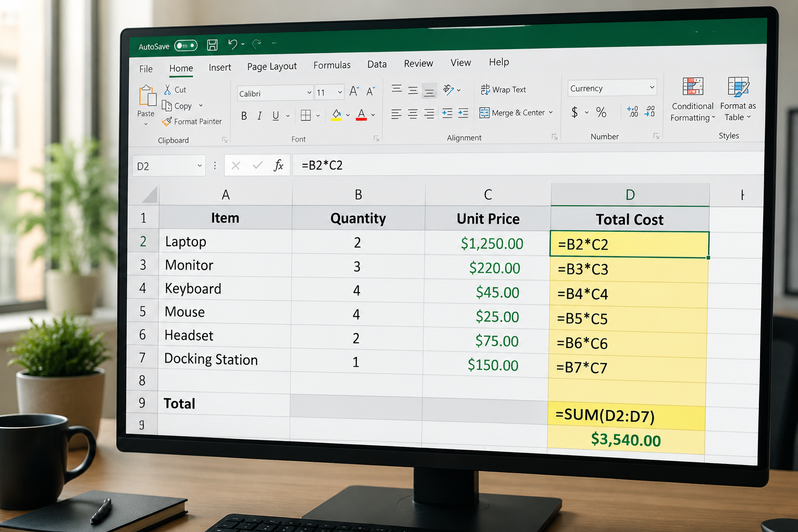Image resolution: width=798 pixels, height=532 pixels.
Task: Click the Align Right icon
Action: [x=429, y=114]
